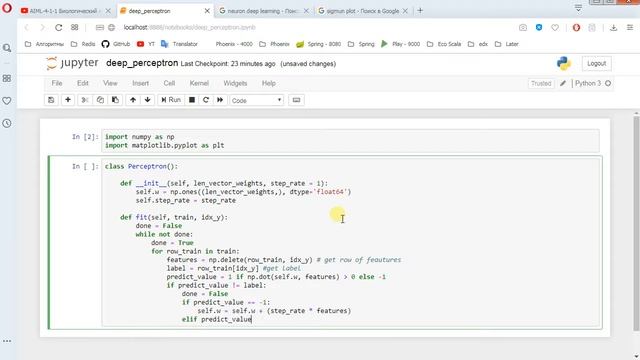Click the pencil edit mode icon
Image resolution: width=640 pixels, height=360 pixels.
[x=563, y=83]
